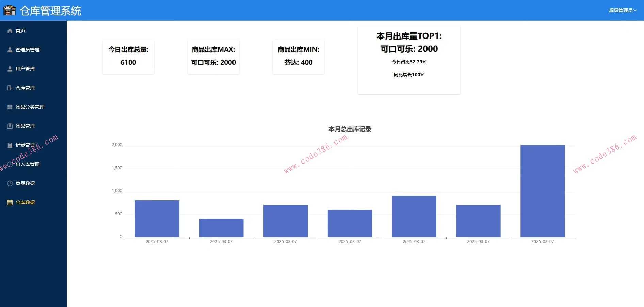The height and width of the screenshot is (307, 644).
Task: Click the calendar icon beside 仓库数据
Action: (x=10, y=202)
